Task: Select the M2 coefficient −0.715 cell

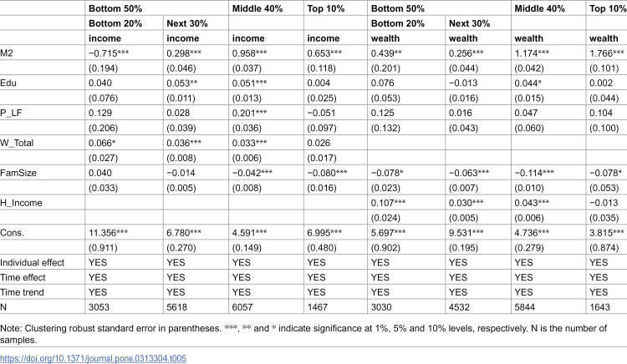Action: pyautogui.click(x=109, y=53)
